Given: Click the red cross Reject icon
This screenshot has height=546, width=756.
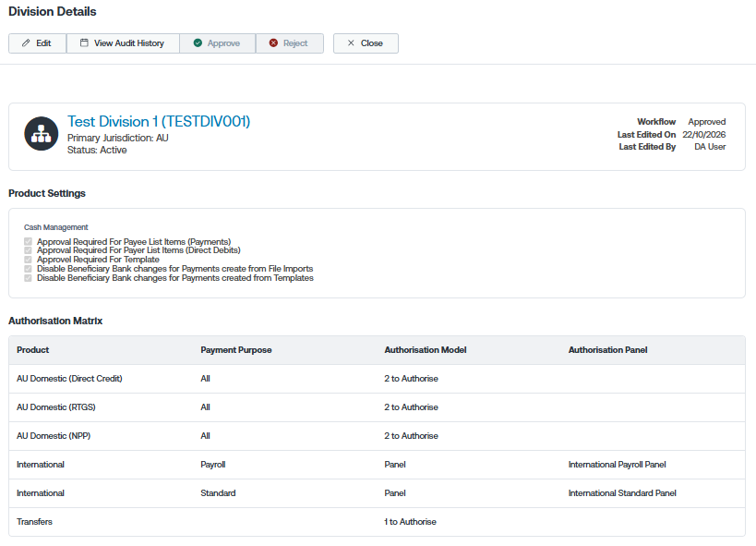Looking at the screenshot, I should pyautogui.click(x=273, y=43).
